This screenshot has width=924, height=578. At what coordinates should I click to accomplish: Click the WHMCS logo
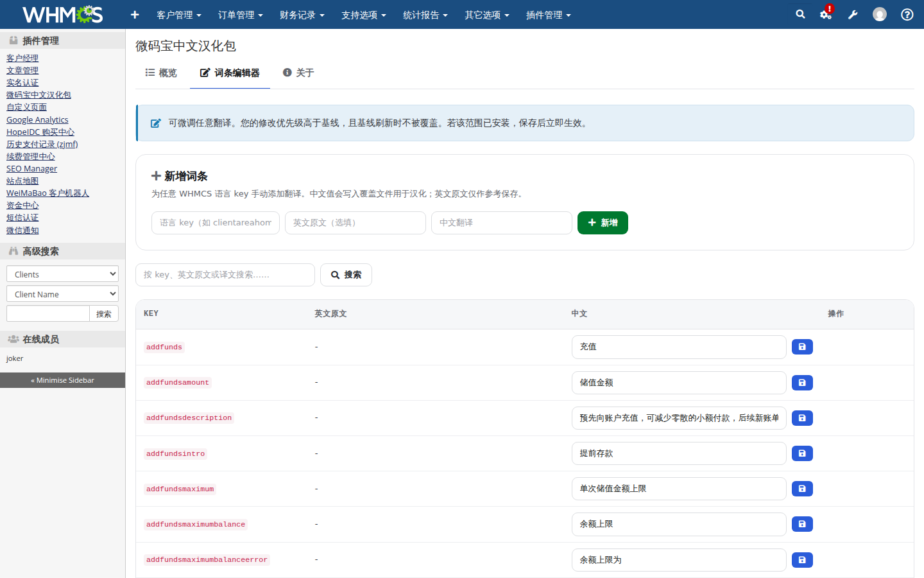click(x=63, y=14)
